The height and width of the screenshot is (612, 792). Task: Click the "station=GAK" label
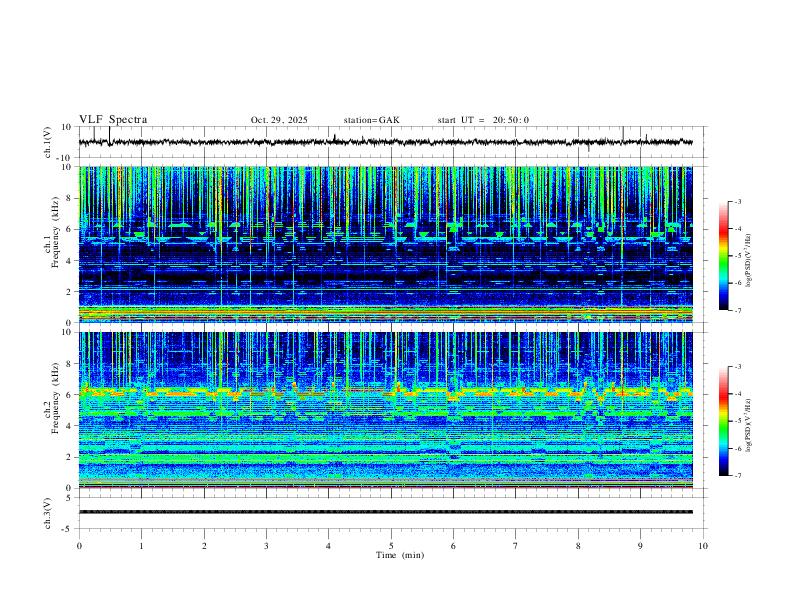coord(371,120)
